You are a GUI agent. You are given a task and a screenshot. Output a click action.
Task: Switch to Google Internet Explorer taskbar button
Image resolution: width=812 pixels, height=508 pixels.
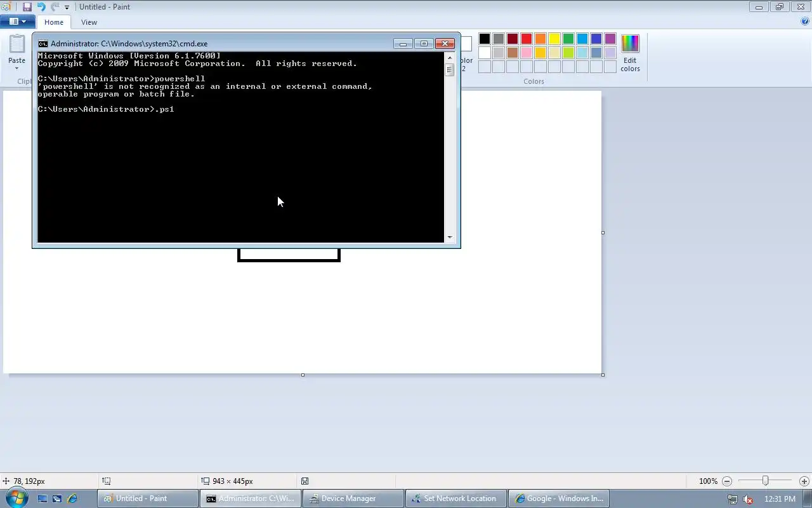point(559,498)
